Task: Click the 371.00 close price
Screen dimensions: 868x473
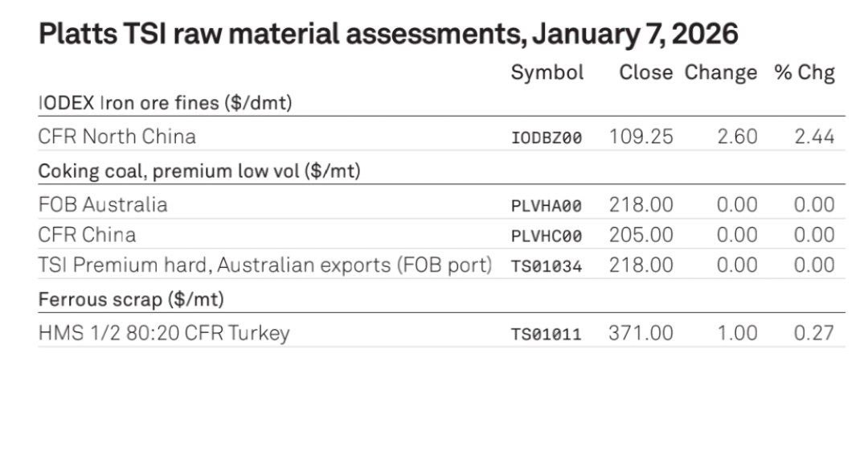Action: click(641, 332)
